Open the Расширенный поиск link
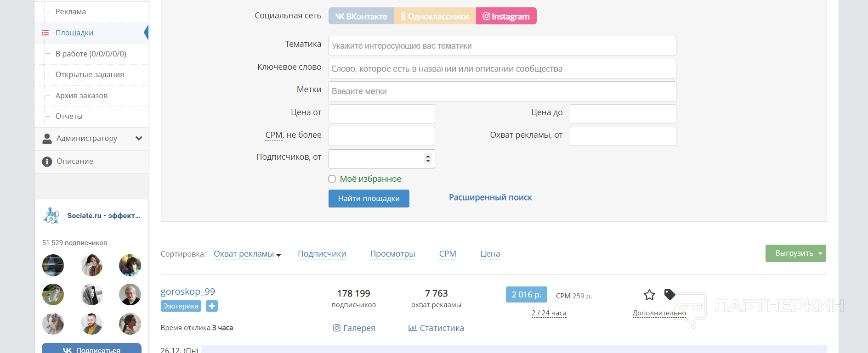 [x=490, y=197]
